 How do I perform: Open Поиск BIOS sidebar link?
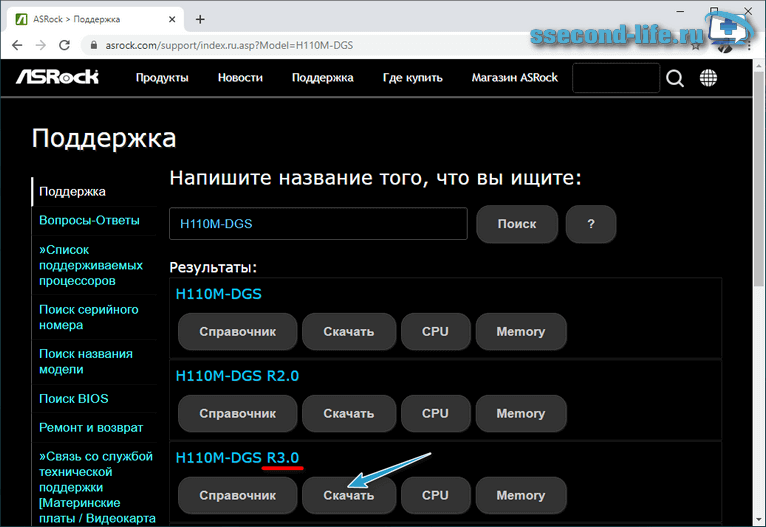click(73, 399)
